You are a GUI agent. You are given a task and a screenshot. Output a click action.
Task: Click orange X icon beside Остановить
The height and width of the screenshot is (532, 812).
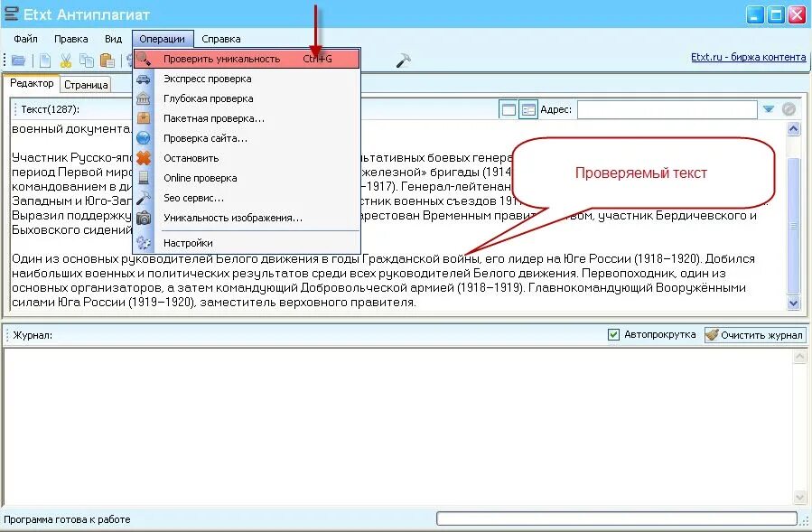(144, 158)
